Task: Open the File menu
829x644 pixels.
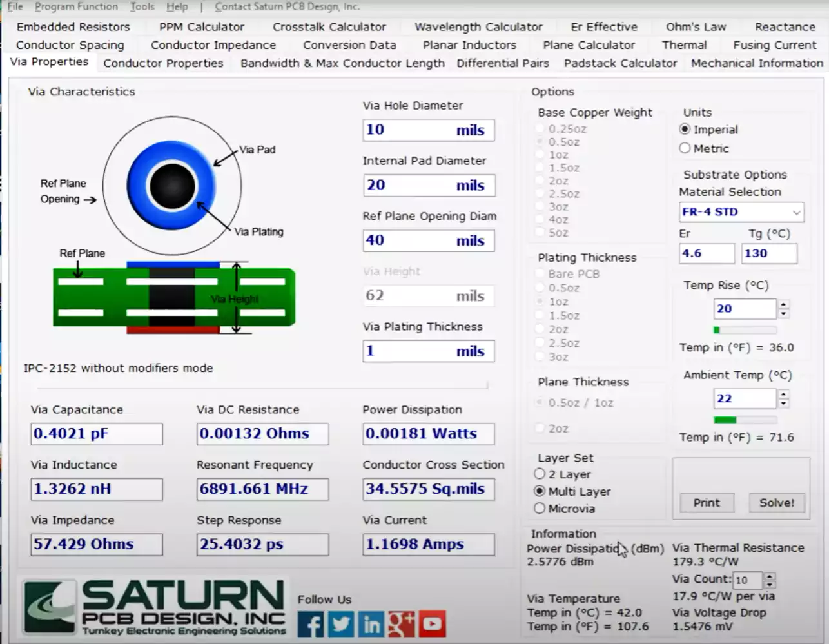Action: point(14,6)
